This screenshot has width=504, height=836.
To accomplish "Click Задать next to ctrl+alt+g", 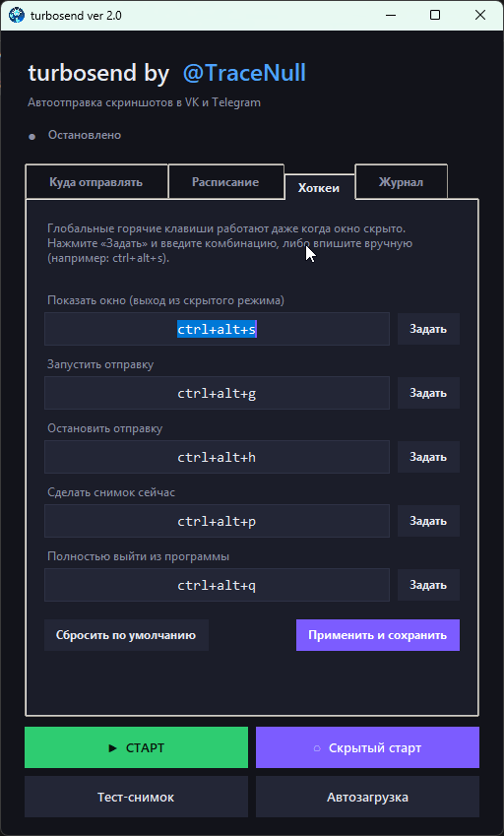I will 428,393.
